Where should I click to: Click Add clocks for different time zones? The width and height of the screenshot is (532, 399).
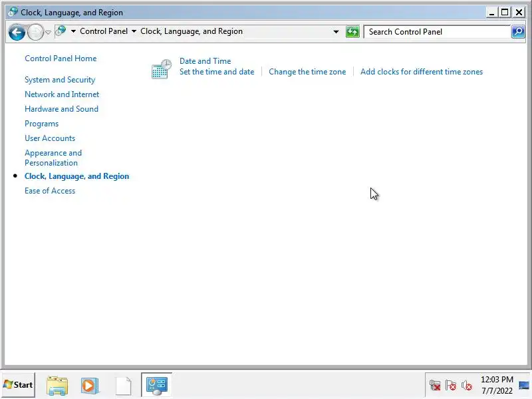[x=422, y=72]
